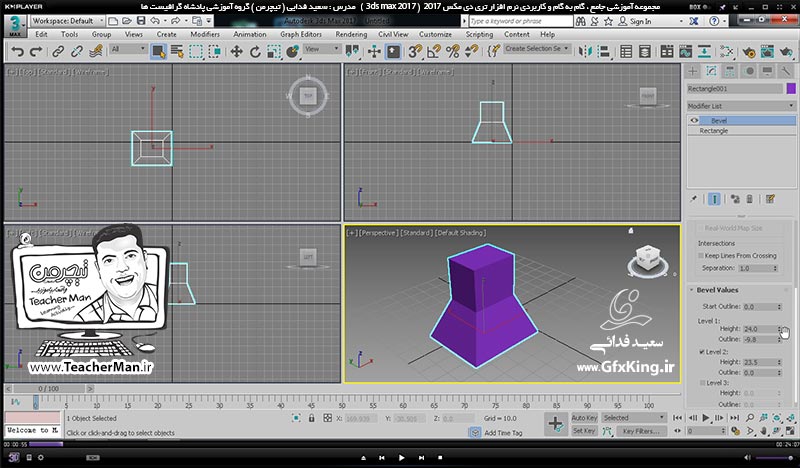This screenshot has width=800, height=468.
Task: Select the Select and Link chain tool
Action: click(58, 52)
